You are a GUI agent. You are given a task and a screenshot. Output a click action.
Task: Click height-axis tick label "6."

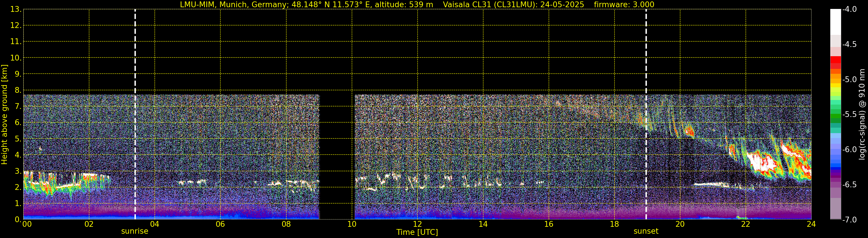click(18, 122)
